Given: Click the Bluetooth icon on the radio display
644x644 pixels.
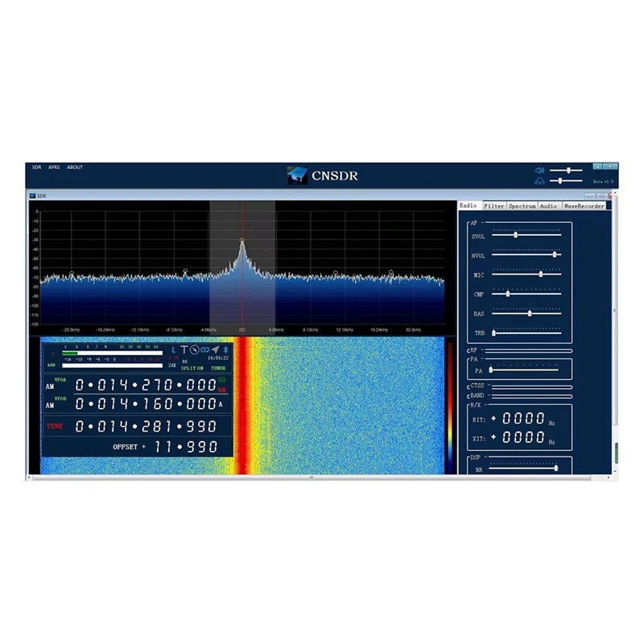Looking at the screenshot, I should point(225,349).
